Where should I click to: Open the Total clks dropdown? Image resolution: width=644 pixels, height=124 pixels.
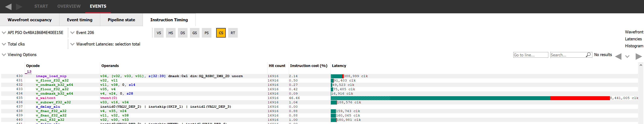pos(14,44)
